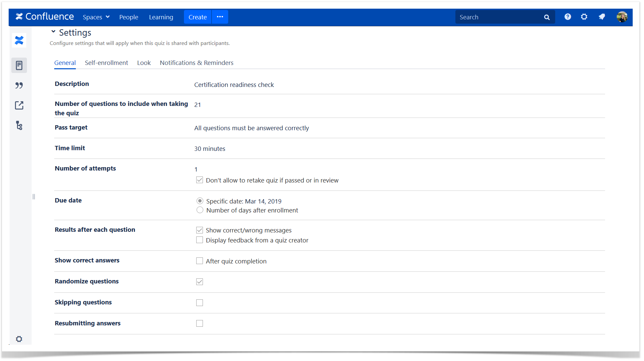Open the ellipsis menu next to Create

pyautogui.click(x=220, y=17)
